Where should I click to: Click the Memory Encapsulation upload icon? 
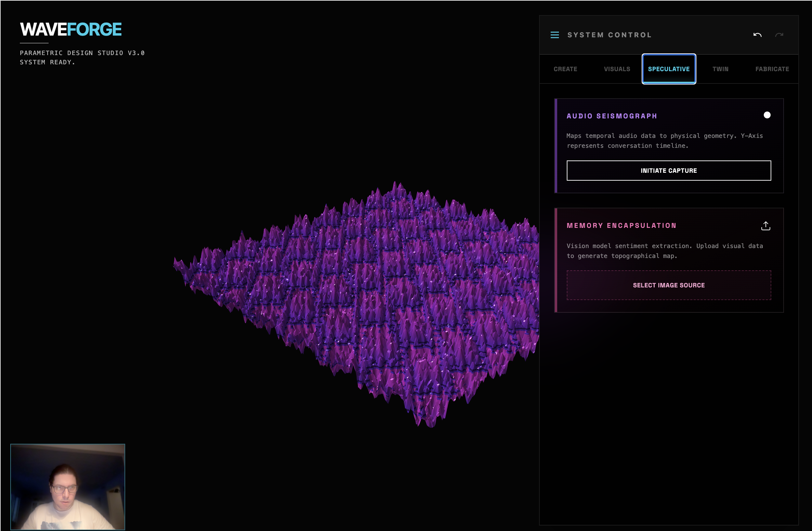point(765,226)
